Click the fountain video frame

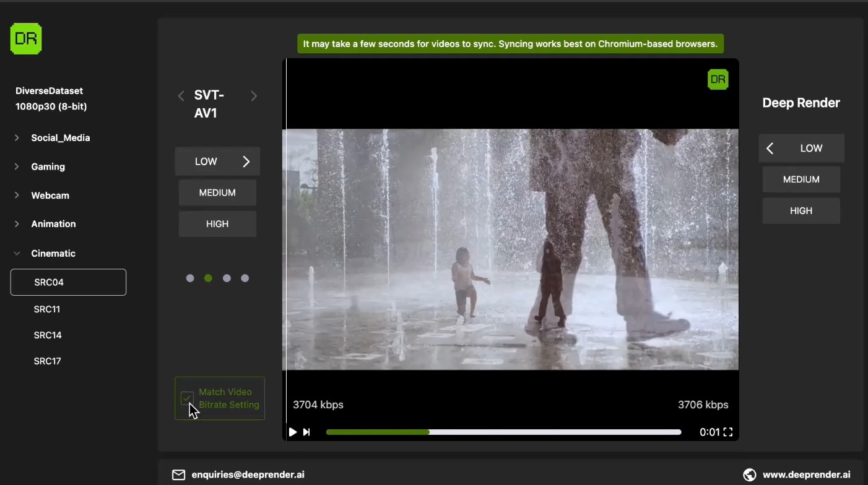point(511,249)
